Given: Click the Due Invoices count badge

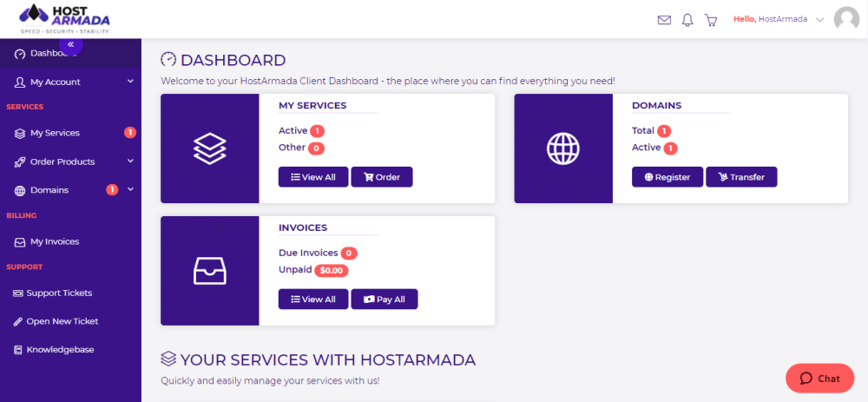Looking at the screenshot, I should coord(349,254).
